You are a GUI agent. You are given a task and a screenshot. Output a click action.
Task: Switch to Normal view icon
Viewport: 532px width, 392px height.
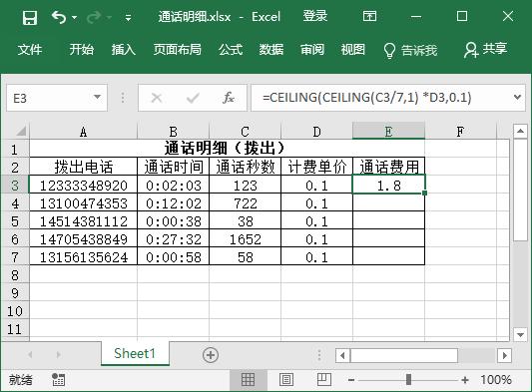pyautogui.click(x=248, y=379)
